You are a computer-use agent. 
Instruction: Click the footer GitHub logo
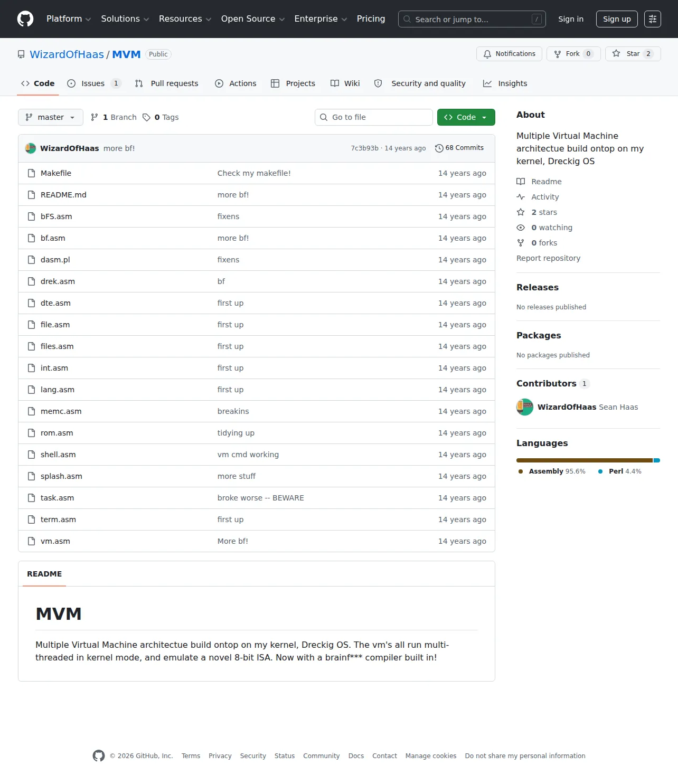tap(99, 756)
